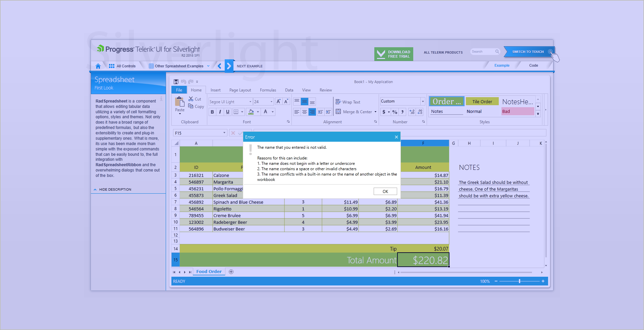
Task: Toggle align text right
Action: tap(312, 112)
